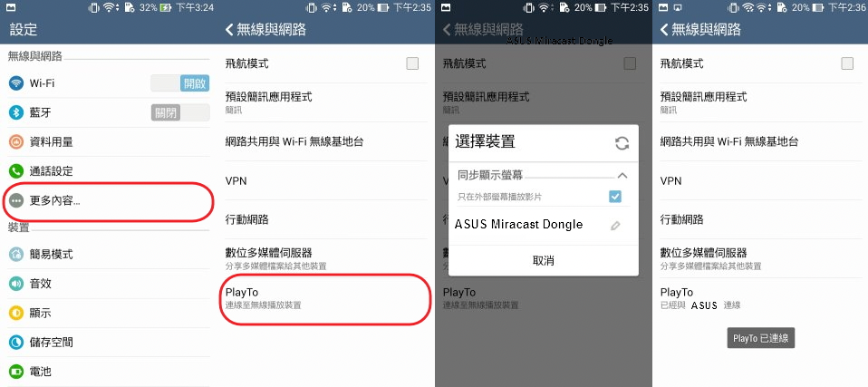Open 資料用量 data usage icon
This screenshot has height=387, width=868.
(16, 142)
